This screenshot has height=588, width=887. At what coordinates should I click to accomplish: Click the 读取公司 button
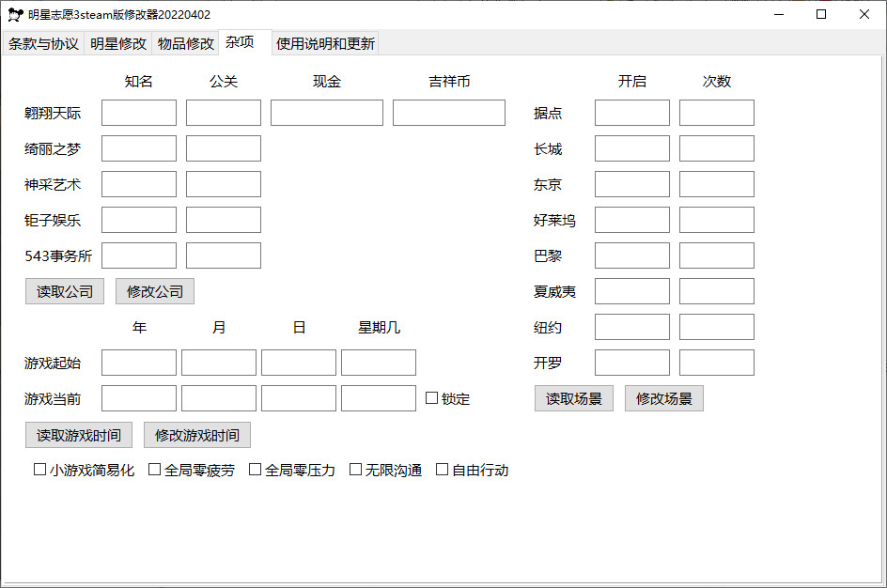[65, 291]
